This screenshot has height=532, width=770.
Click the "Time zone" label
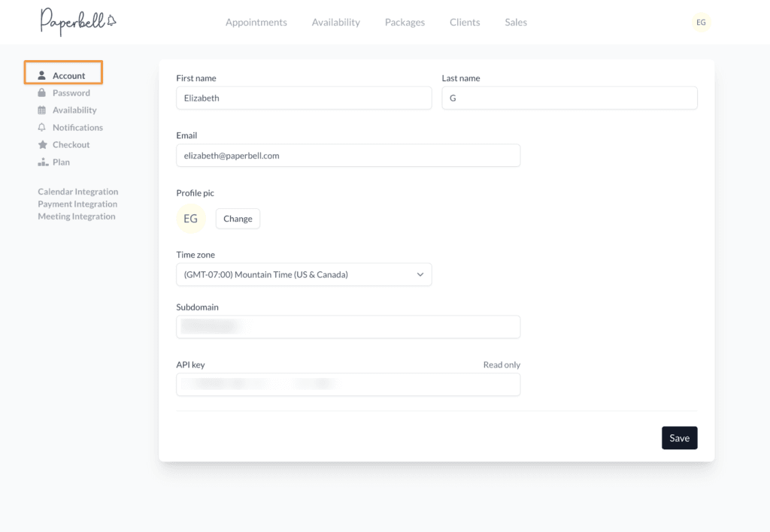(196, 255)
